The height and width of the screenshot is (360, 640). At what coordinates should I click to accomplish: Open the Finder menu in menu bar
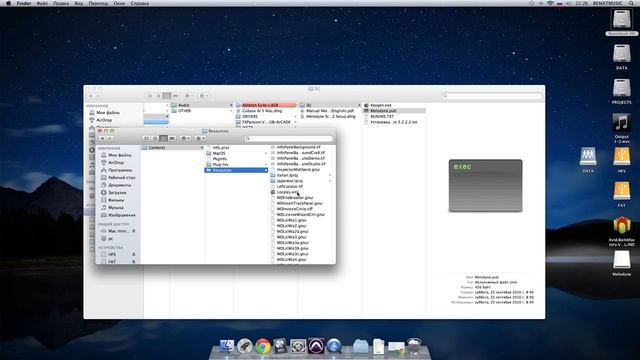[24, 3]
